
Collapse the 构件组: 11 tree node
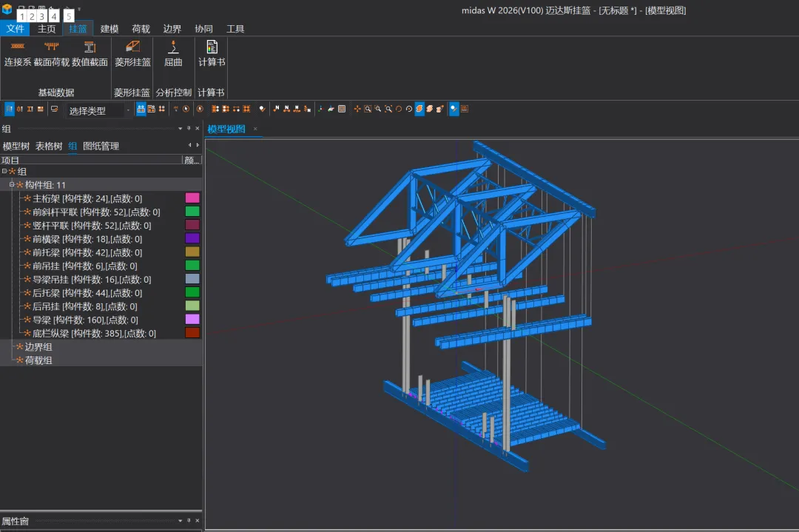12,184
